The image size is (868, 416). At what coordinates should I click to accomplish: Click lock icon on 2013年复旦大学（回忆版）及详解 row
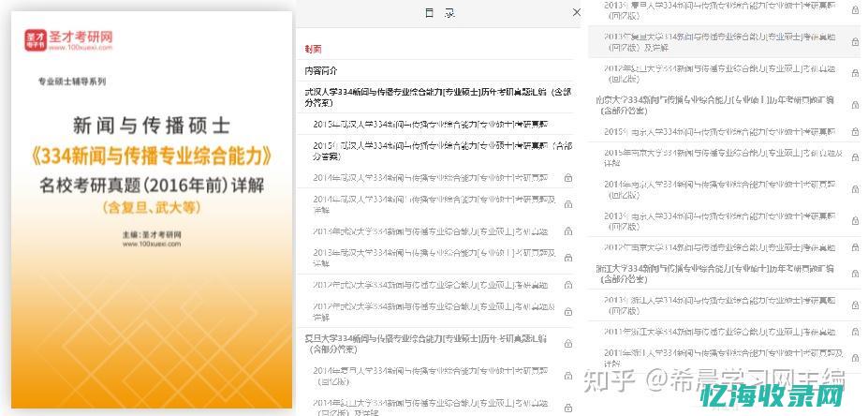click(x=855, y=41)
